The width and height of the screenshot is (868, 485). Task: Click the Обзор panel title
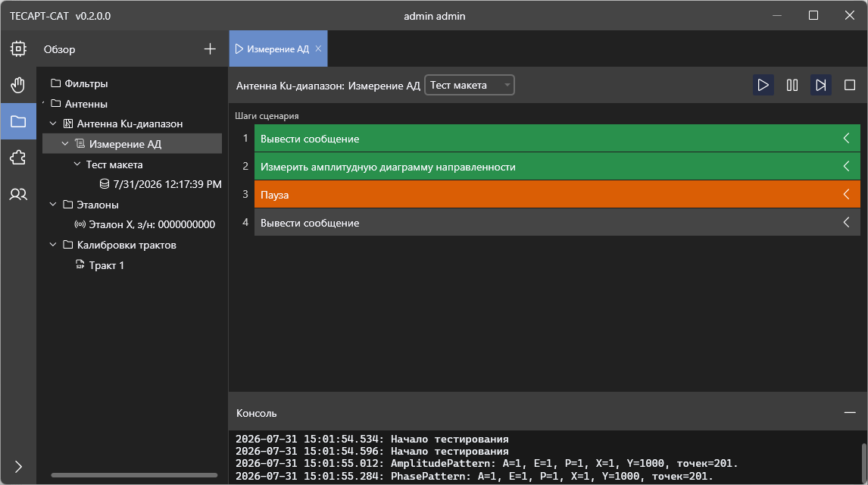click(59, 49)
